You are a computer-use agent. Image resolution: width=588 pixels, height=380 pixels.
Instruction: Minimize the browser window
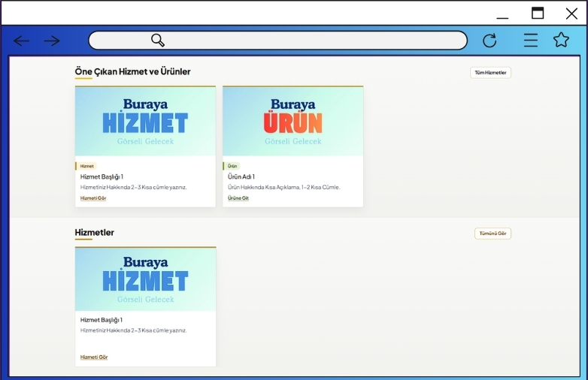(x=502, y=15)
